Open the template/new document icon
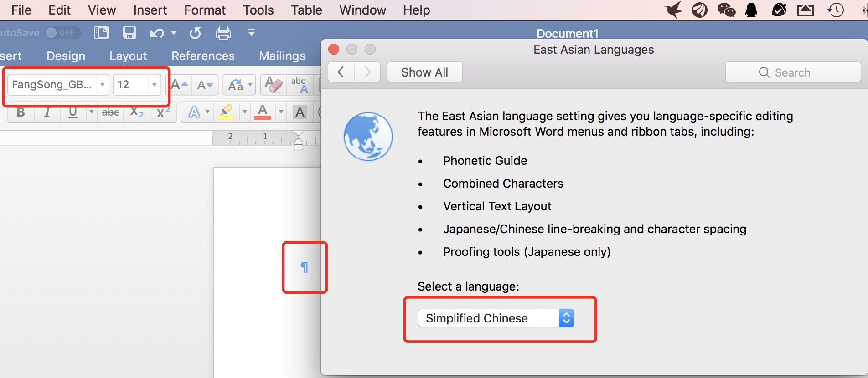This screenshot has height=378, width=868. pyautogui.click(x=101, y=33)
